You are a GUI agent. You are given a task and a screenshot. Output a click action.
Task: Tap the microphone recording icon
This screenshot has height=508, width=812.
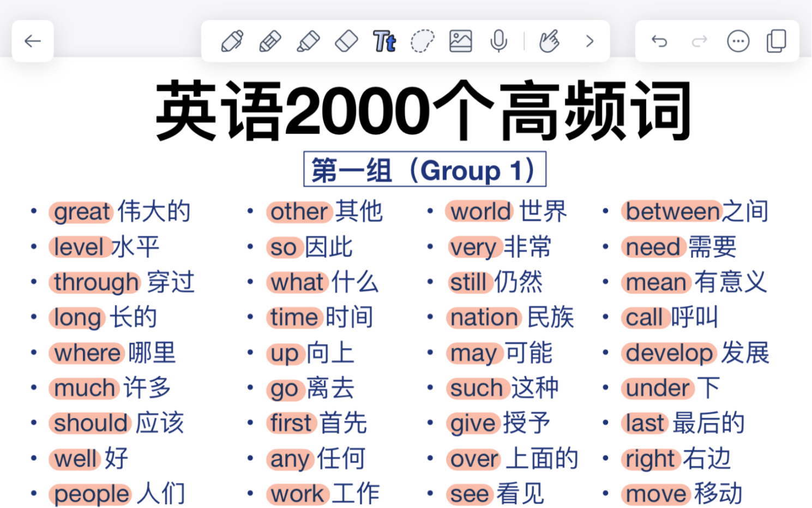[x=498, y=41]
